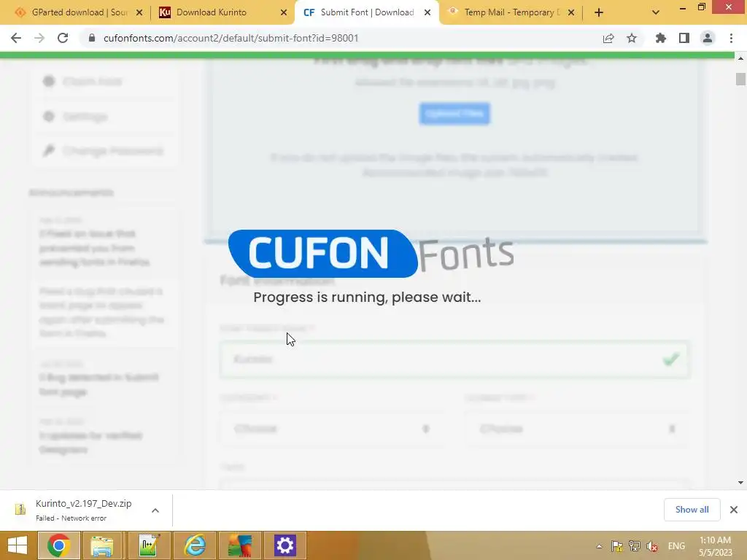Click the blurred font name input field

pos(454,359)
